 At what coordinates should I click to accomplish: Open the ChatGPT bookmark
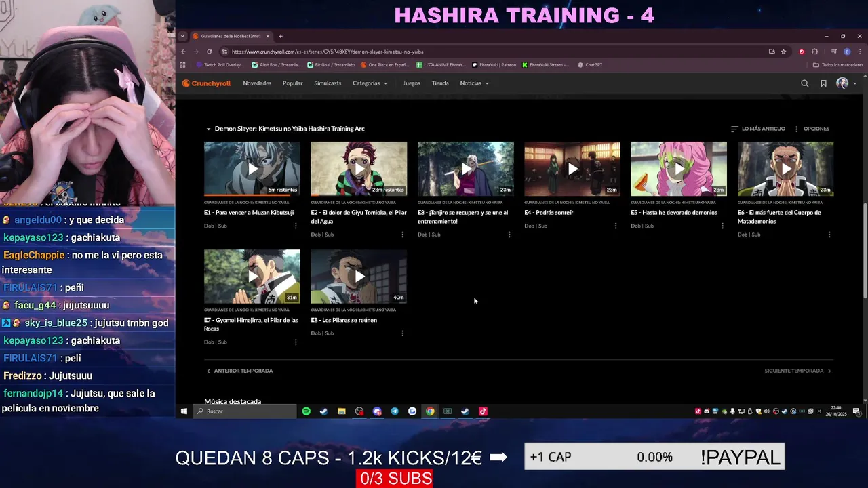tap(590, 65)
